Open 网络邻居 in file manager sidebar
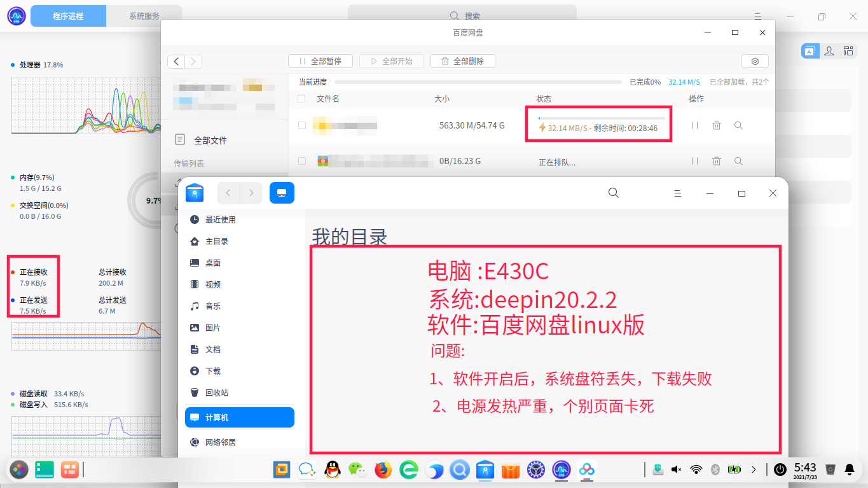 coord(240,442)
